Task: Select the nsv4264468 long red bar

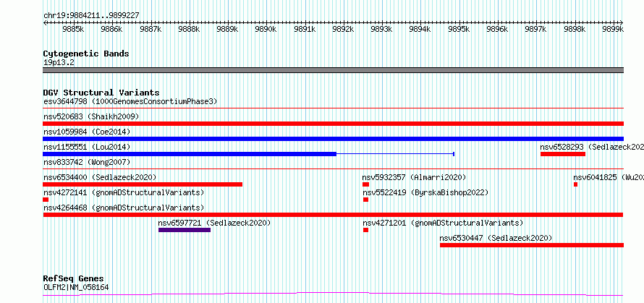Action: point(333,215)
